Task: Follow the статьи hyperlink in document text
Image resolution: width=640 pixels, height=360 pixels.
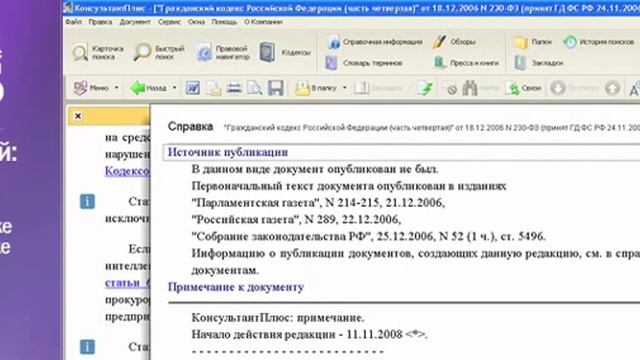Action: (x=127, y=282)
